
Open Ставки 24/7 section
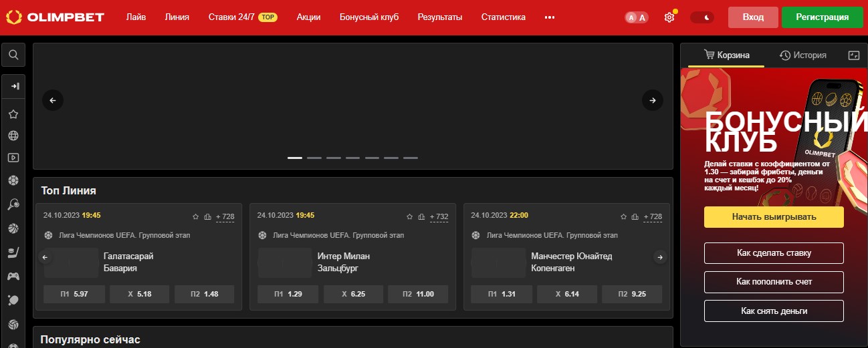click(x=243, y=17)
